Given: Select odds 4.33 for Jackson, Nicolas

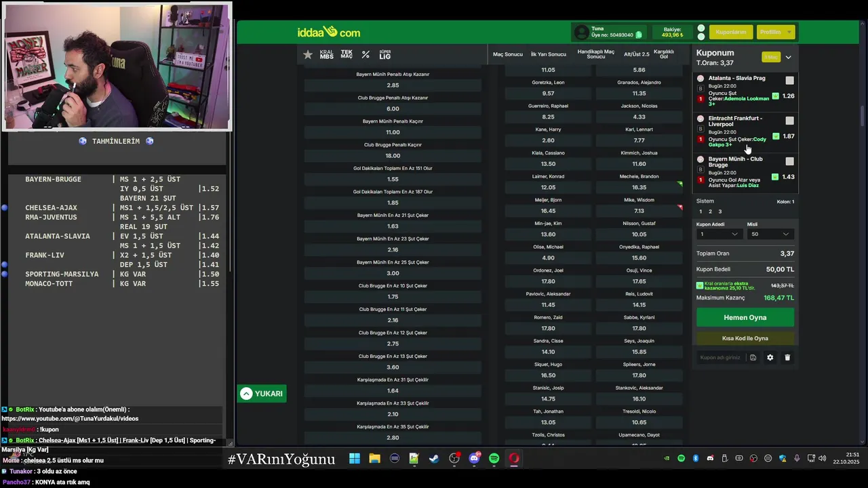Looking at the screenshot, I should [639, 117].
